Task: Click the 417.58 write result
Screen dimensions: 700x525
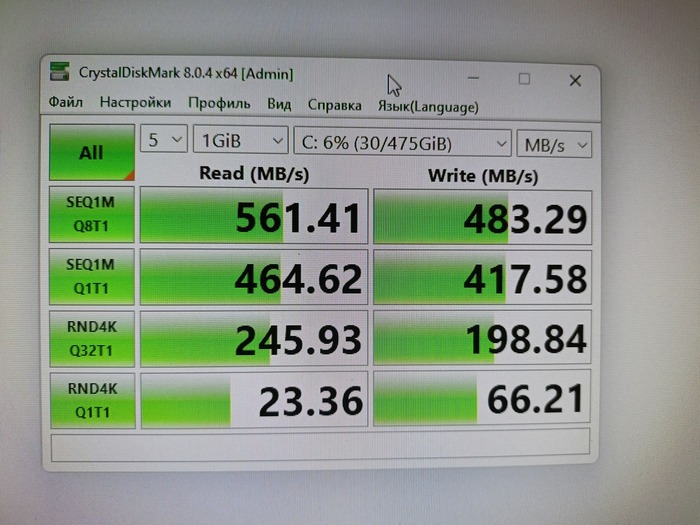Action: coord(483,278)
